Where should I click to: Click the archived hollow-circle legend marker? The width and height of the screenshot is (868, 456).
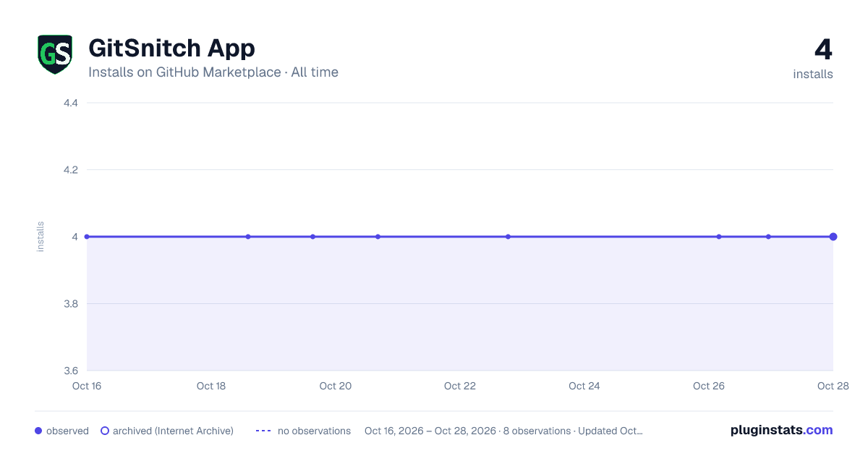pos(105,431)
